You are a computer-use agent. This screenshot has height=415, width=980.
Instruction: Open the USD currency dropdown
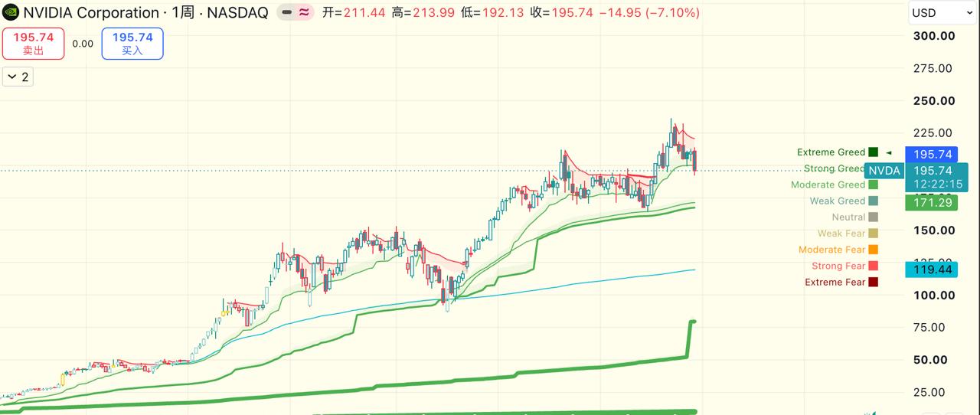(x=942, y=13)
